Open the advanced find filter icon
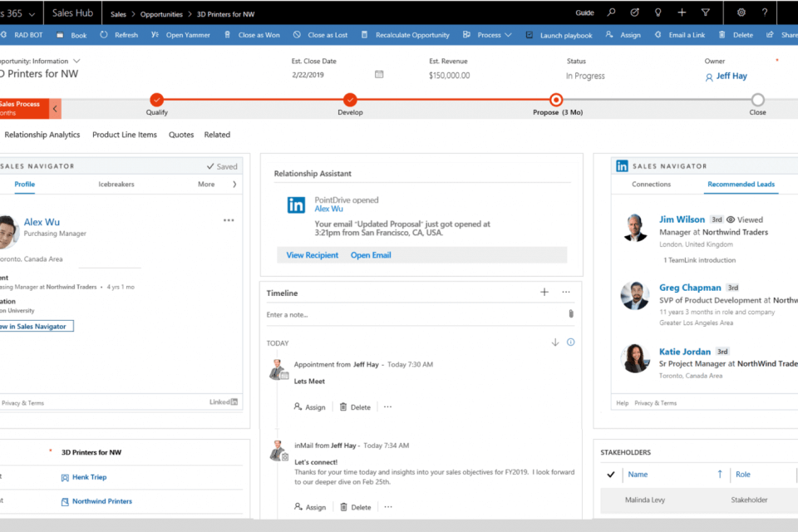 tap(706, 12)
